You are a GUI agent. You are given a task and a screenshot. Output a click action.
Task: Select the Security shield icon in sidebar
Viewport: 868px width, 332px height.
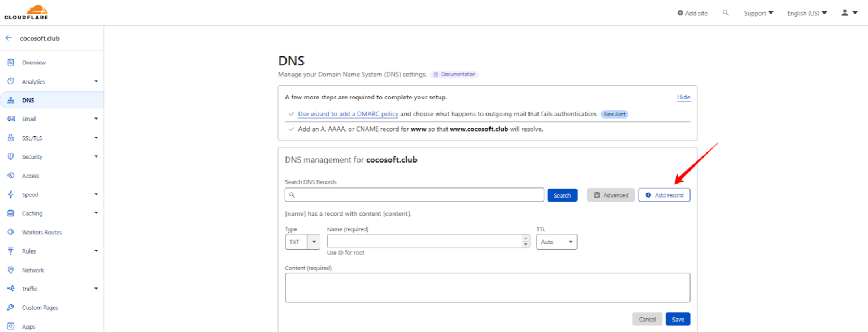pos(11,156)
